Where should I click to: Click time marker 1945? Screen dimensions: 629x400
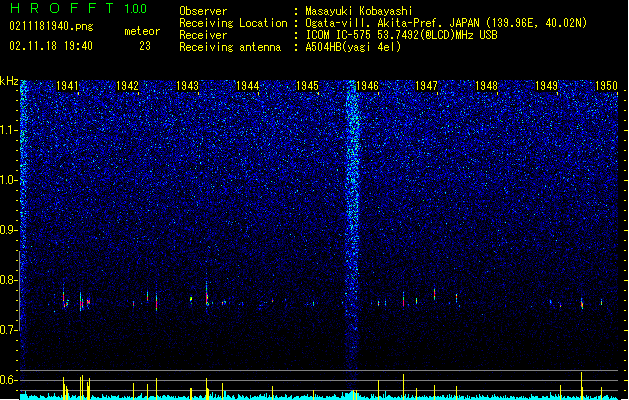point(307,86)
